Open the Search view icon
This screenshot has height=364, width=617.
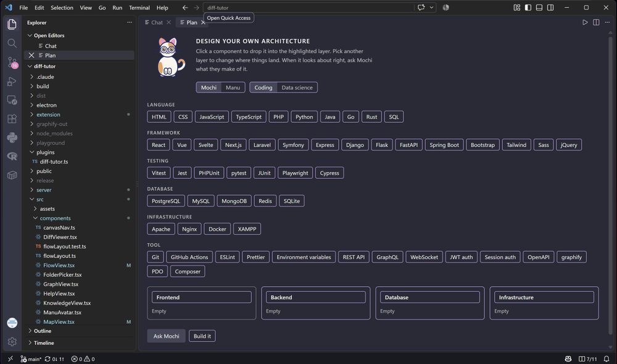(12, 43)
